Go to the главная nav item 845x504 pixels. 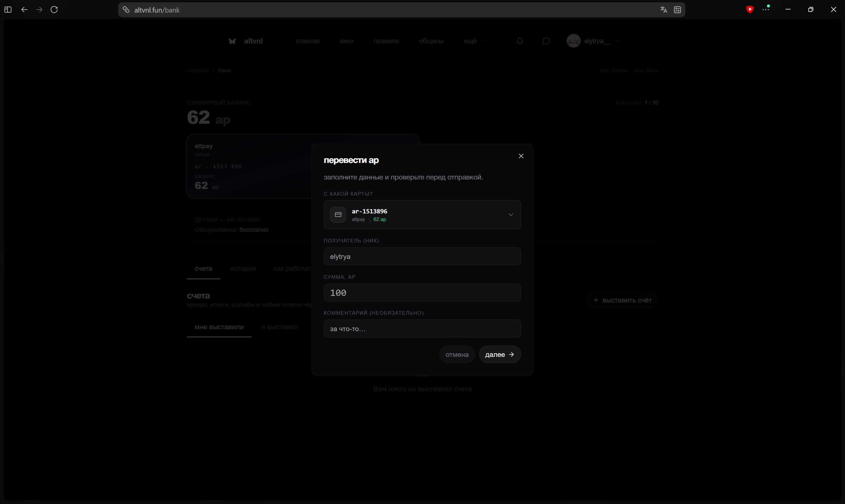(308, 41)
